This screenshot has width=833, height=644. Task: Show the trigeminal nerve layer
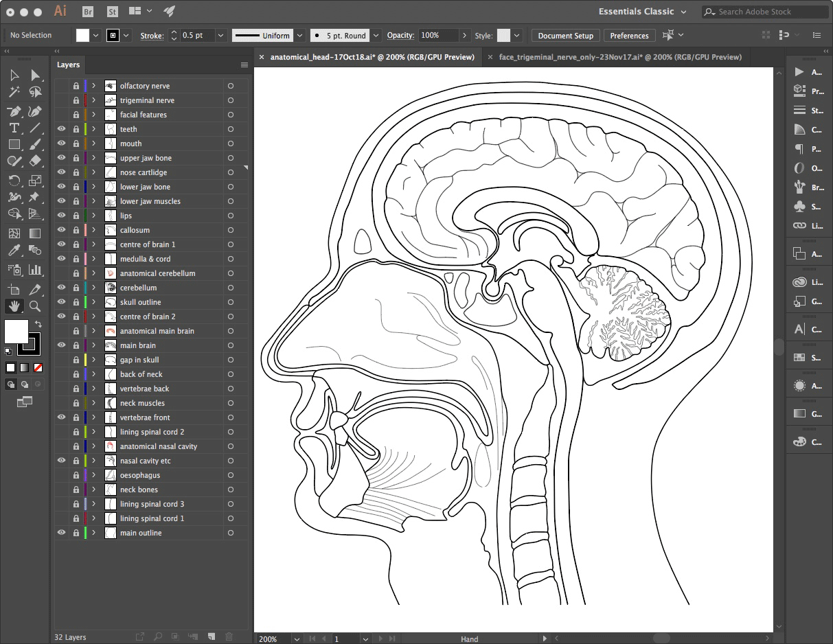61,100
